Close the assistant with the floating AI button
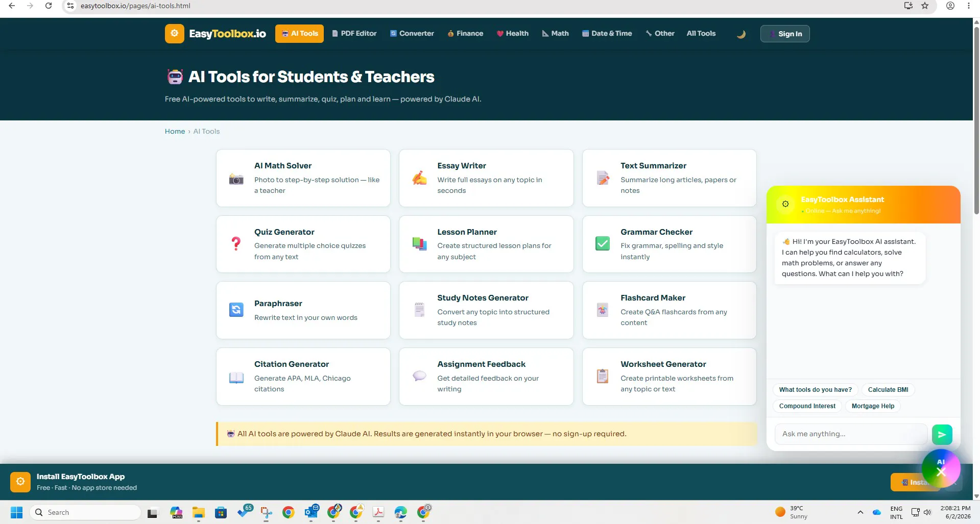 coord(941,468)
